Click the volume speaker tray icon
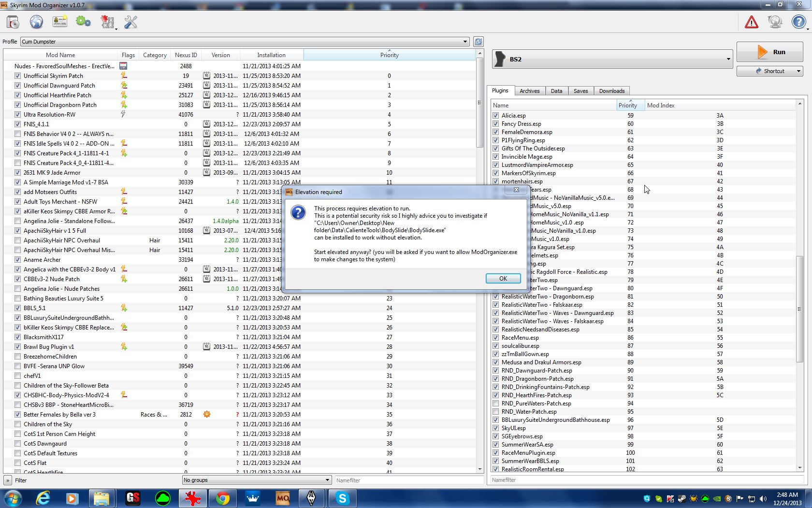812x508 pixels. [763, 499]
